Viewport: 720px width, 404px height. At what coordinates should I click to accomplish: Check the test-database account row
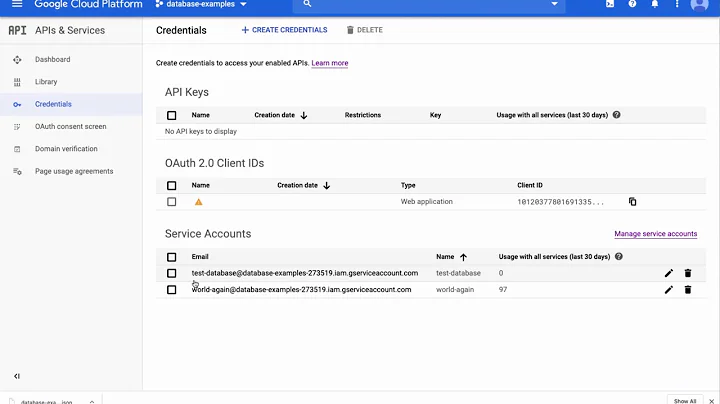click(172, 273)
